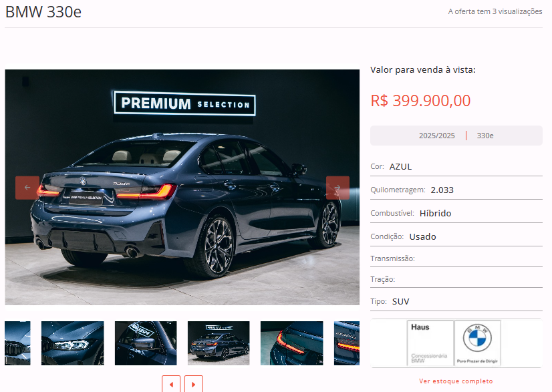The image size is (552, 392).
Task: Click the R$ 399.900,00 price
Action: pyautogui.click(x=420, y=101)
